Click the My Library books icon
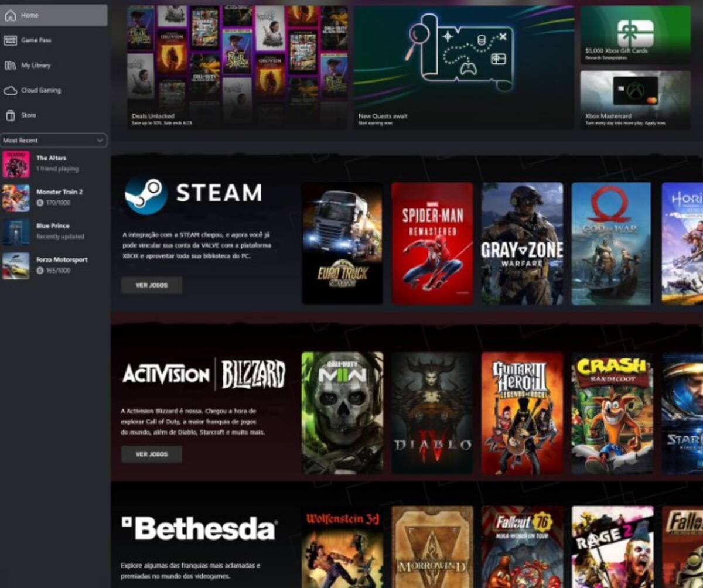Image resolution: width=703 pixels, height=588 pixels. [x=10, y=66]
